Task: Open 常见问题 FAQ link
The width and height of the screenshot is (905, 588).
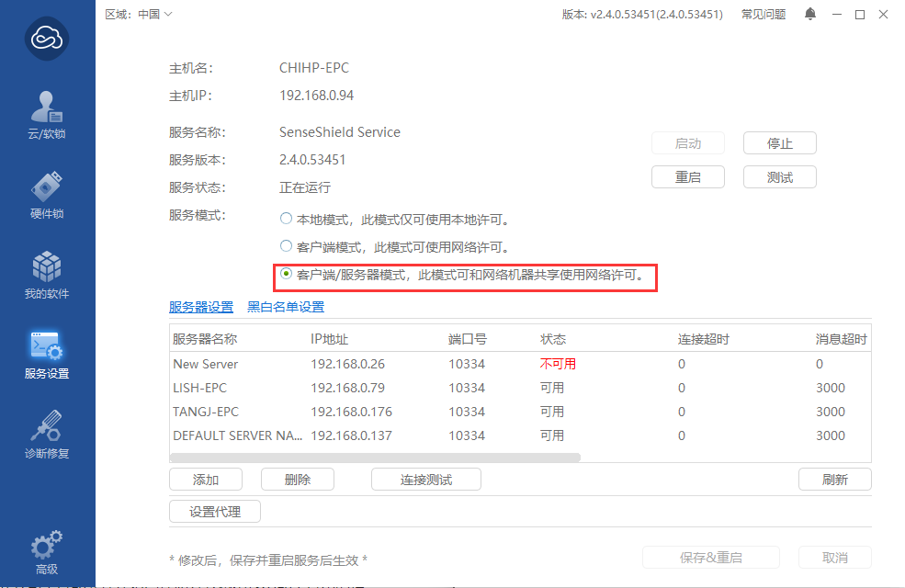Action: coord(764,15)
